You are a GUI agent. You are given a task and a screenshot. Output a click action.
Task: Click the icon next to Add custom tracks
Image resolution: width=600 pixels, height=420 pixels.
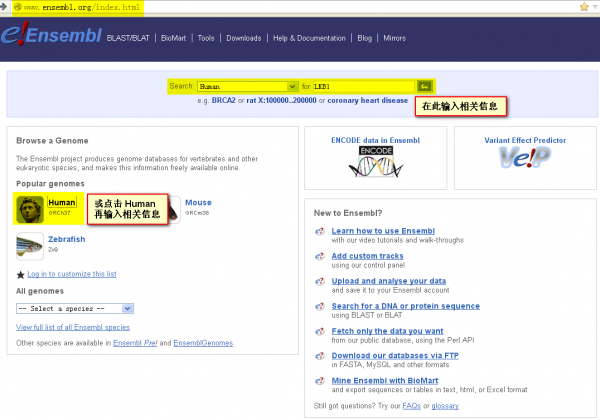pyautogui.click(x=320, y=256)
